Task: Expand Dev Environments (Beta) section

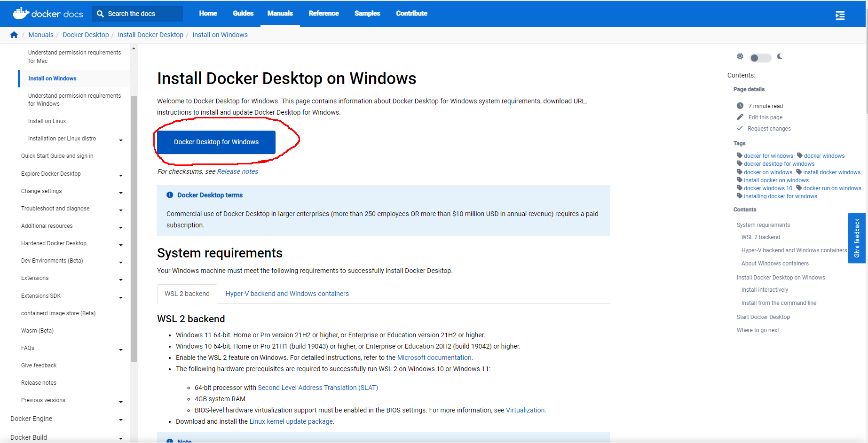Action: tap(121, 262)
